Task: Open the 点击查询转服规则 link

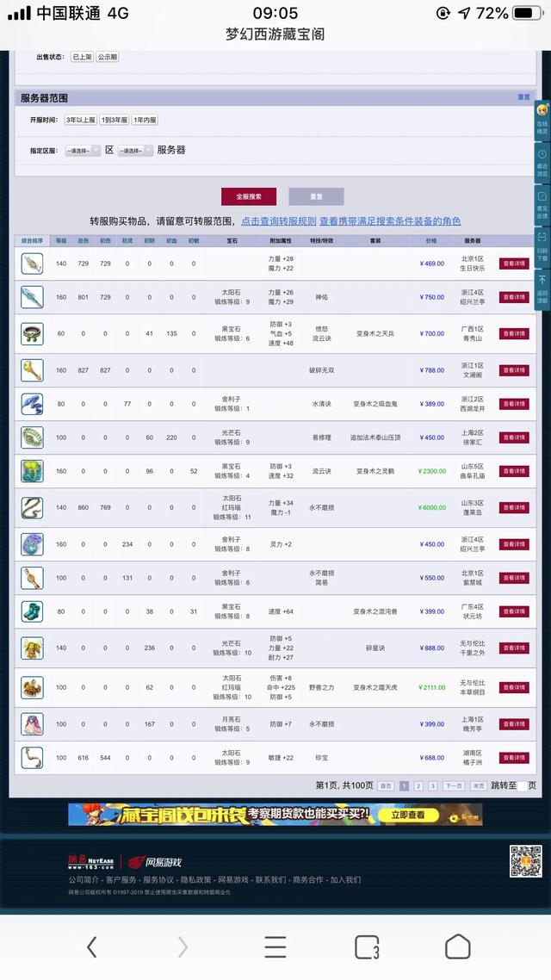Action: 279,221
